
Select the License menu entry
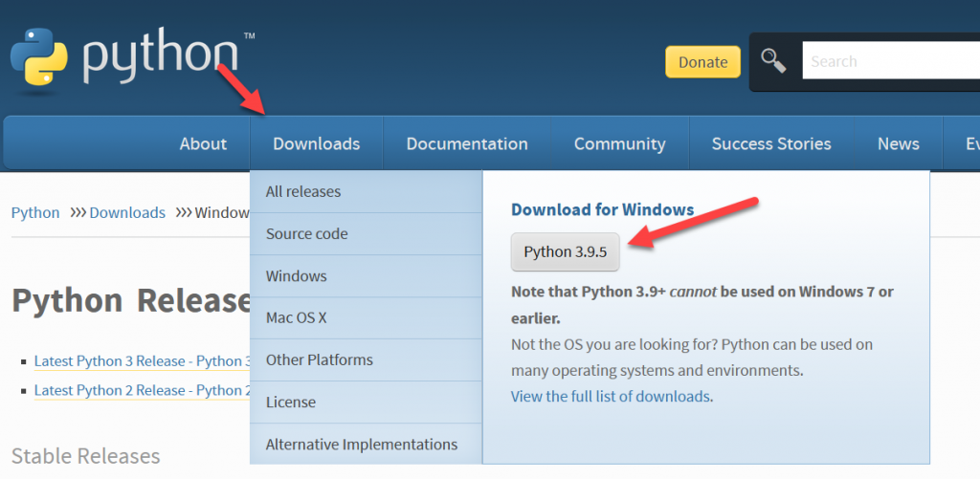291,403
